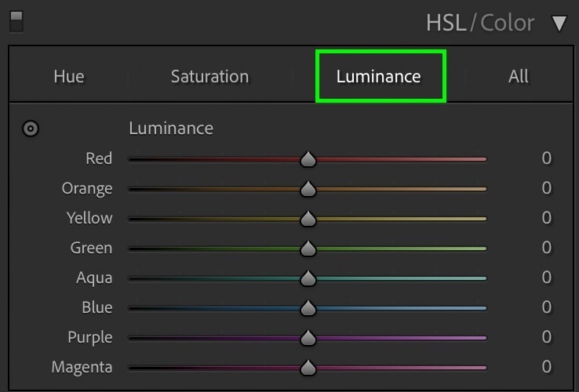The height and width of the screenshot is (392, 579).
Task: Switch to the Hue tab
Action: (69, 76)
